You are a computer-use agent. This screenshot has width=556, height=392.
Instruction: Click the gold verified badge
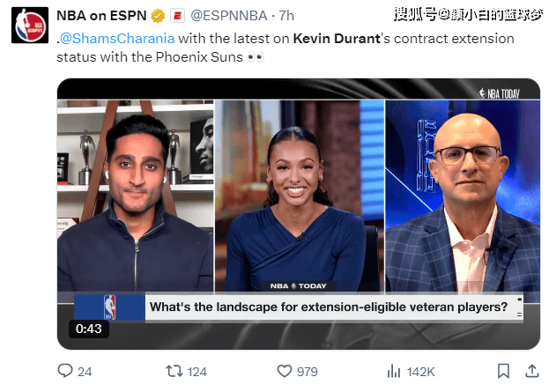tap(158, 16)
